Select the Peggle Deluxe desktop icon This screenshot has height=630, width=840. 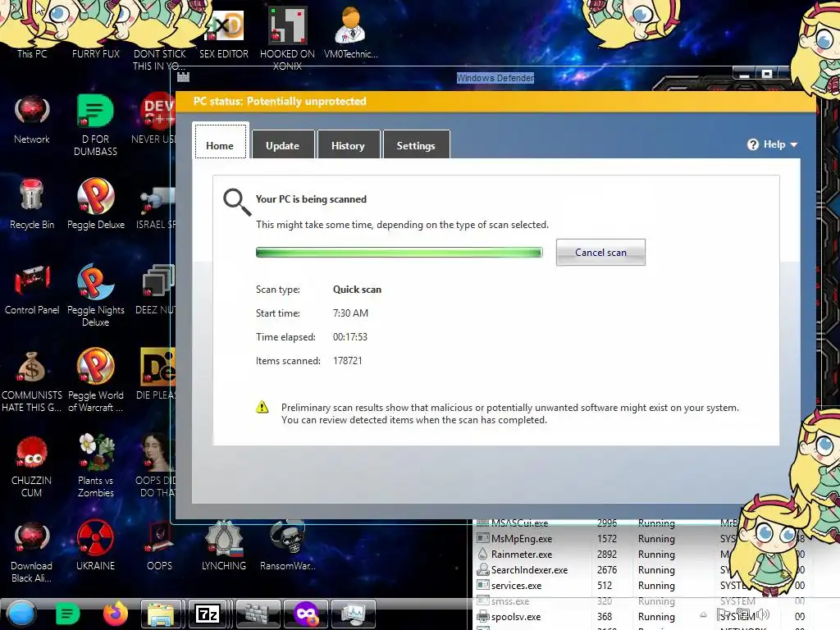click(x=96, y=204)
